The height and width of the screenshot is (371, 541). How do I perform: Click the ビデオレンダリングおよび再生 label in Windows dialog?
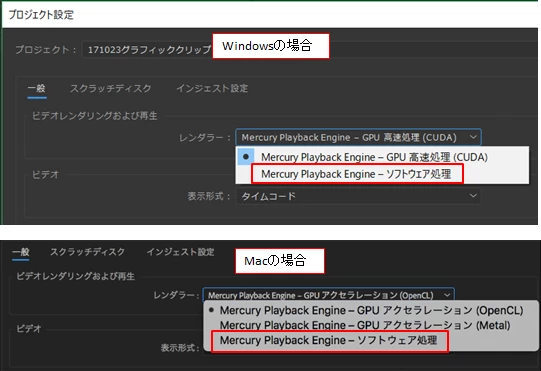pos(95,116)
